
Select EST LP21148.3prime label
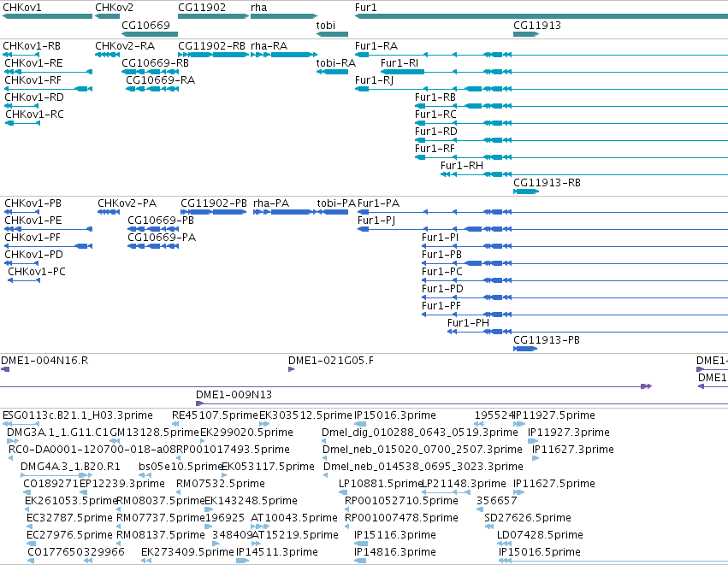464,484
